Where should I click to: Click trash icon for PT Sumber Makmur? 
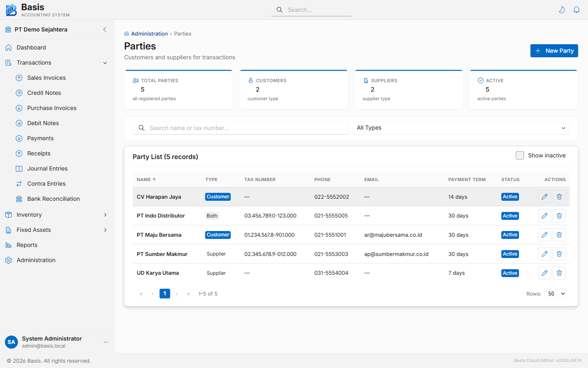[559, 254]
